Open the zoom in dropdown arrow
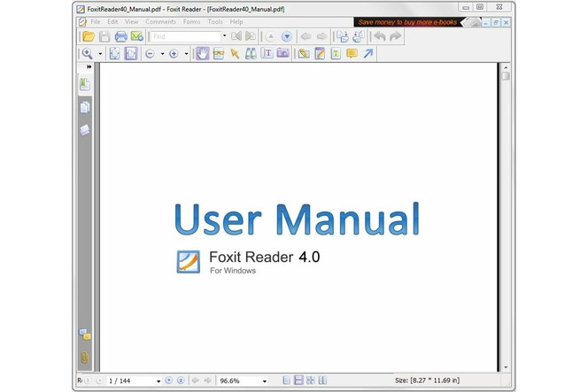The image size is (588, 392). pyautogui.click(x=186, y=54)
